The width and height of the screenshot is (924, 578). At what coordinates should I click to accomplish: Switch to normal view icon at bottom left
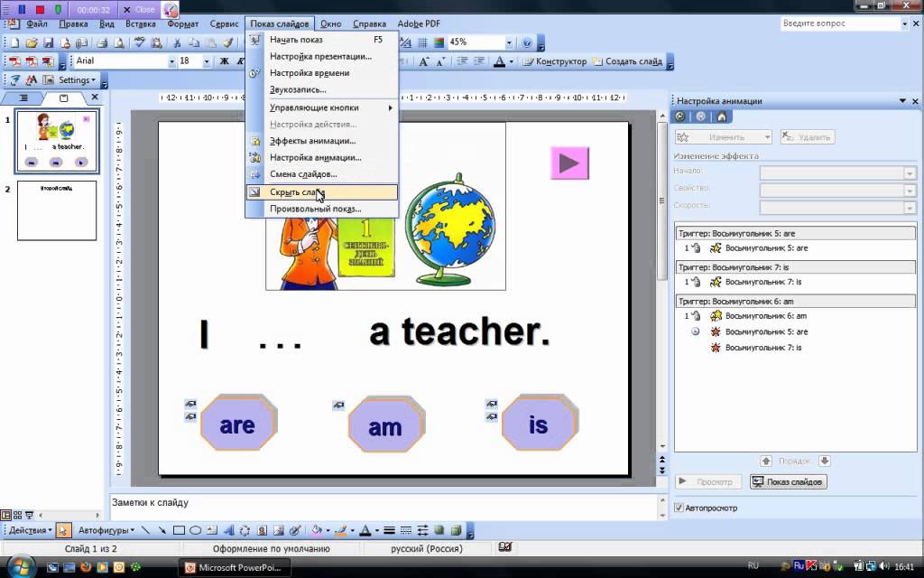point(6,515)
